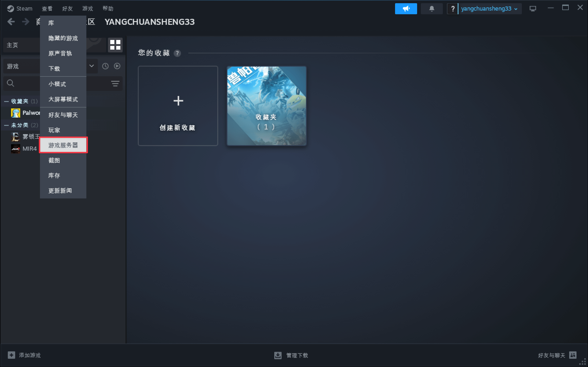Screen dimensions: 588x367
Task: Go back with the left arrow
Action: click(11, 22)
